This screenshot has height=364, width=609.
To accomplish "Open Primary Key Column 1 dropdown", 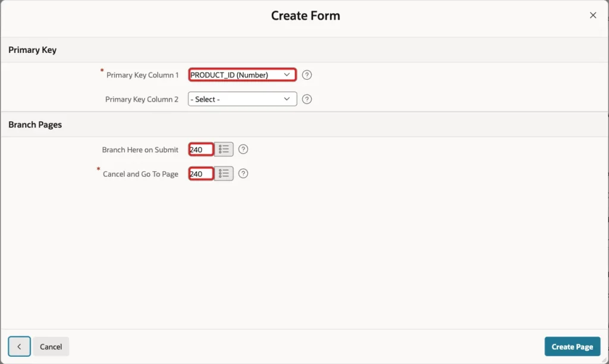I will (243, 75).
